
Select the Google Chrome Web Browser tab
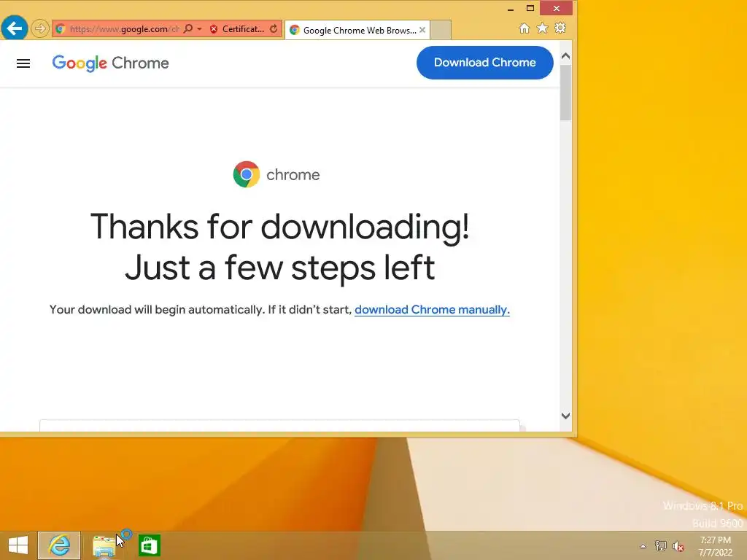coord(357,30)
